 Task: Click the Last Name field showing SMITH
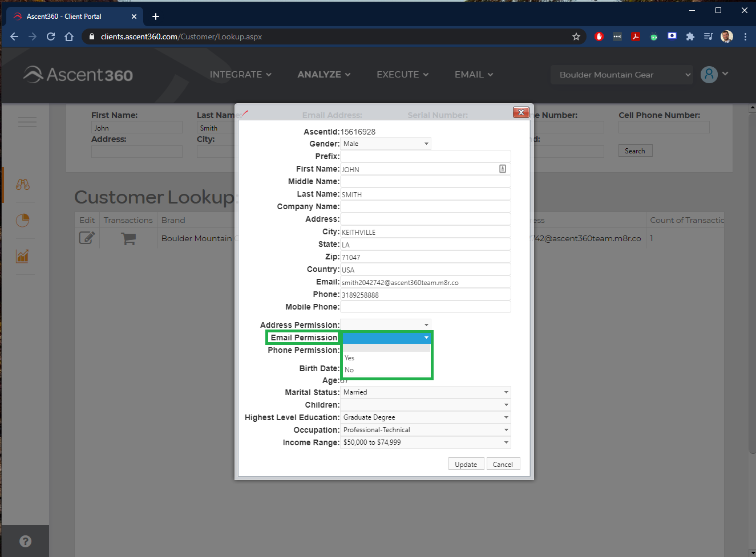point(426,194)
